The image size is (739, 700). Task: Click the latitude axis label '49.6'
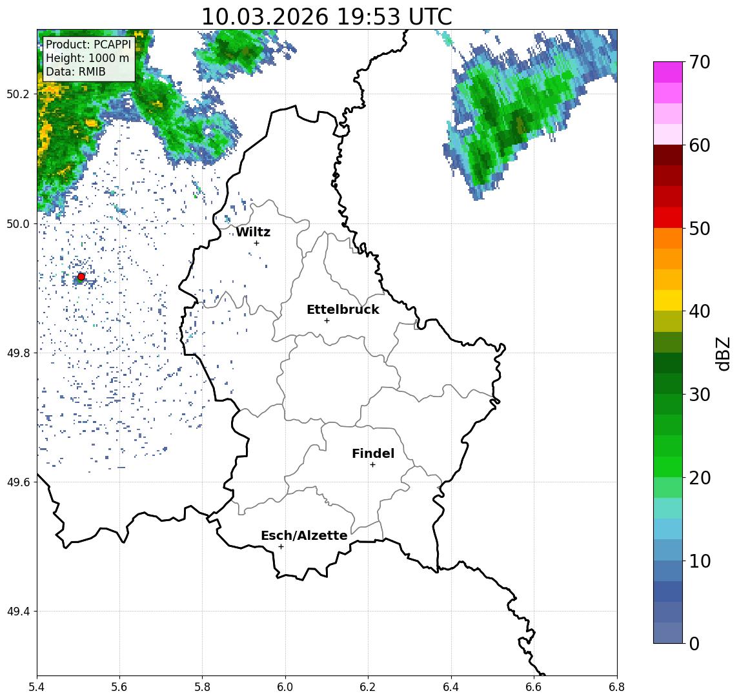click(x=18, y=482)
